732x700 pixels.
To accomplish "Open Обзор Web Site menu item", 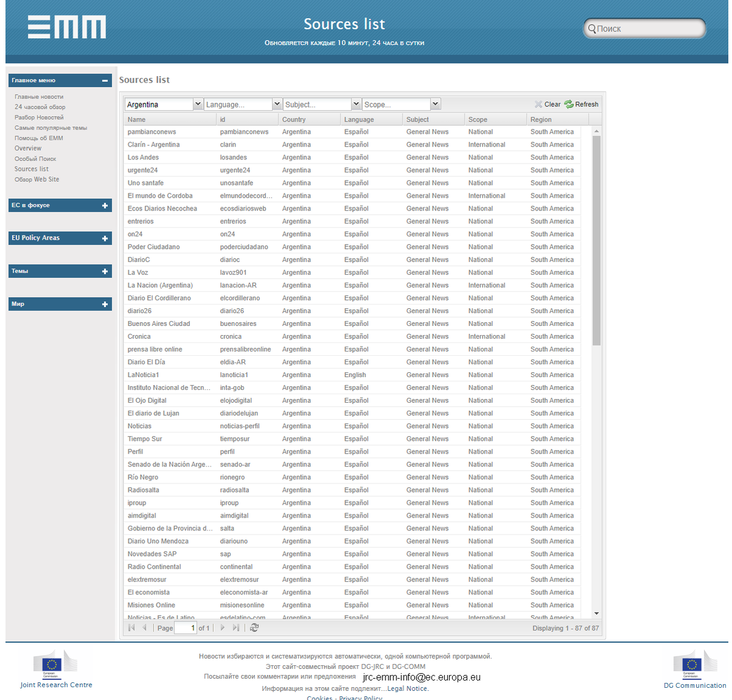I will (37, 179).
